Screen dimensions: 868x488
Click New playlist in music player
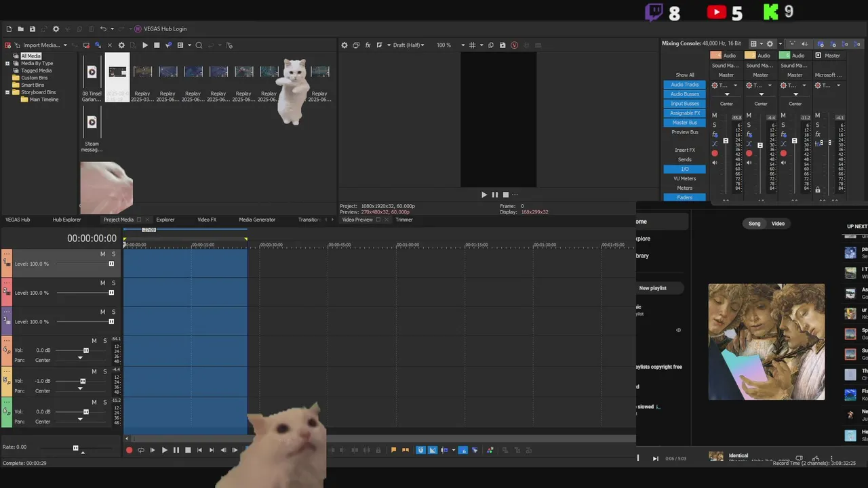click(652, 288)
